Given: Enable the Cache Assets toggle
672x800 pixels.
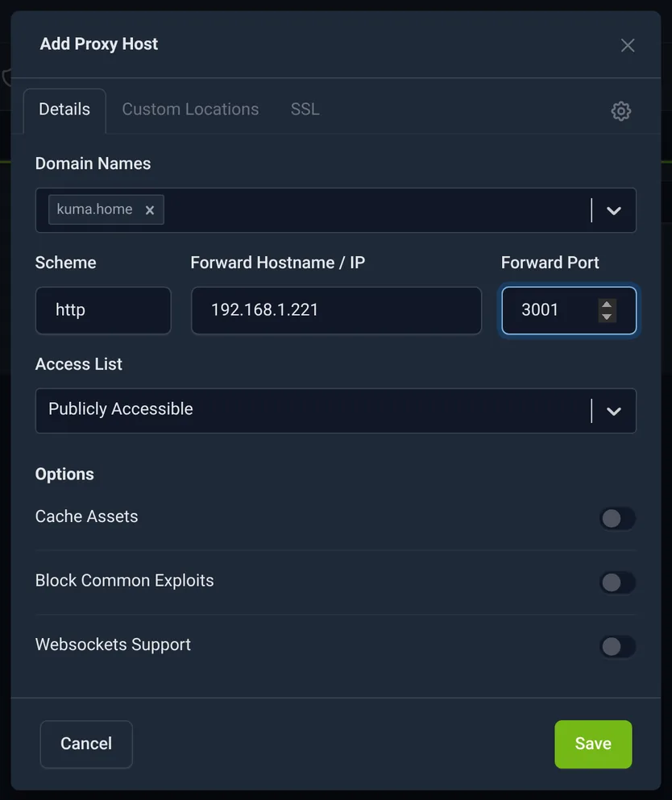Looking at the screenshot, I should (x=617, y=518).
